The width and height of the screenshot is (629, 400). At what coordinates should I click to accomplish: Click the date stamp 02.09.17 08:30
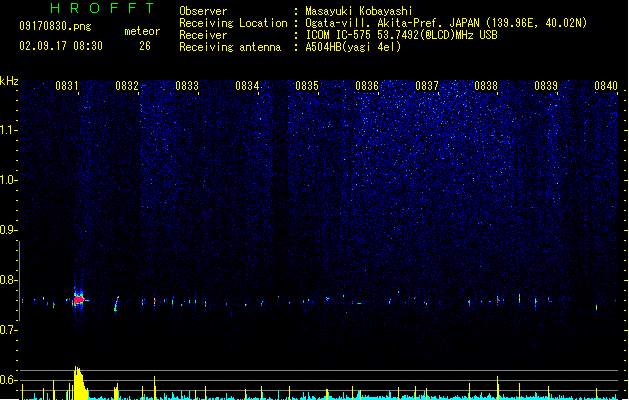(x=61, y=46)
